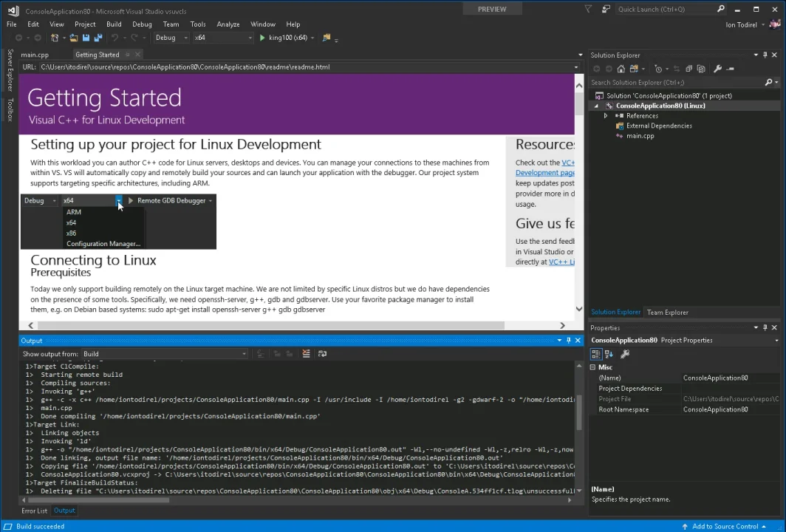Switch to the Team Explorer tab
The height and width of the screenshot is (532, 786).
(667, 313)
